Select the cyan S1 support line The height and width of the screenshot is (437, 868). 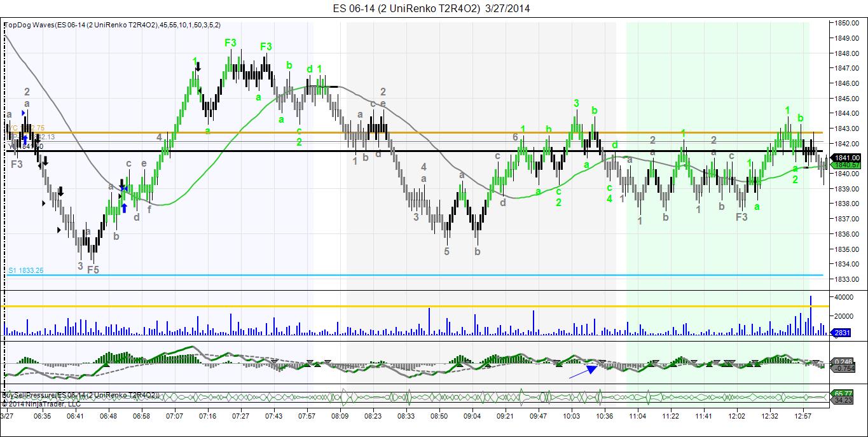[413, 275]
